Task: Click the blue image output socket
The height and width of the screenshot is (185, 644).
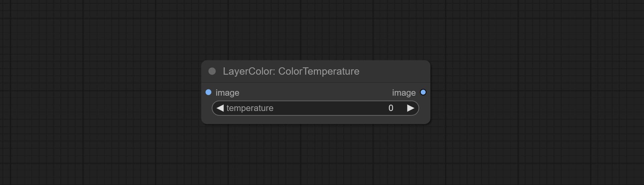Action: point(423,92)
